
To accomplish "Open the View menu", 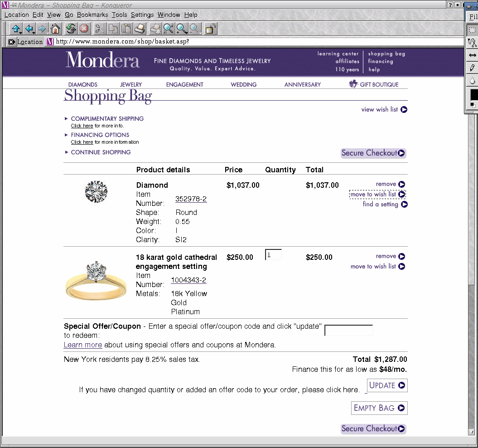I will pyautogui.click(x=53, y=15).
